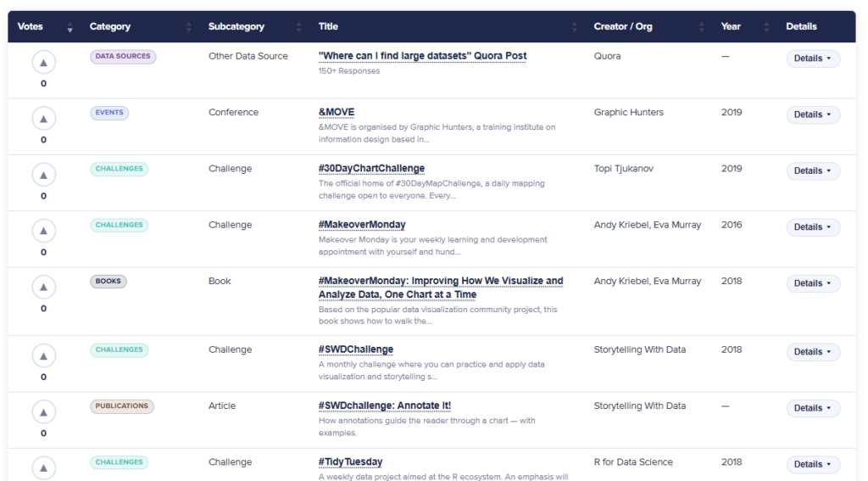
Task: Sort table by Title column arrows
Action: pos(574,26)
